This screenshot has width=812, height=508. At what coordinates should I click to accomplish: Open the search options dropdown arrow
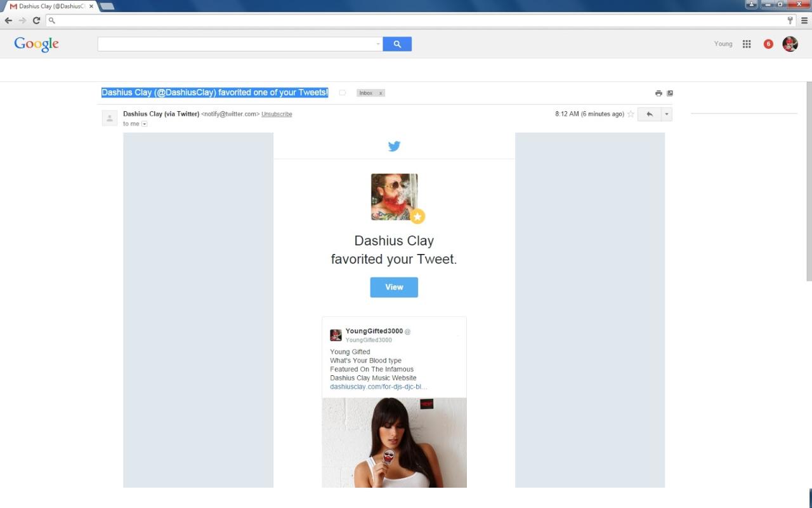(x=378, y=44)
